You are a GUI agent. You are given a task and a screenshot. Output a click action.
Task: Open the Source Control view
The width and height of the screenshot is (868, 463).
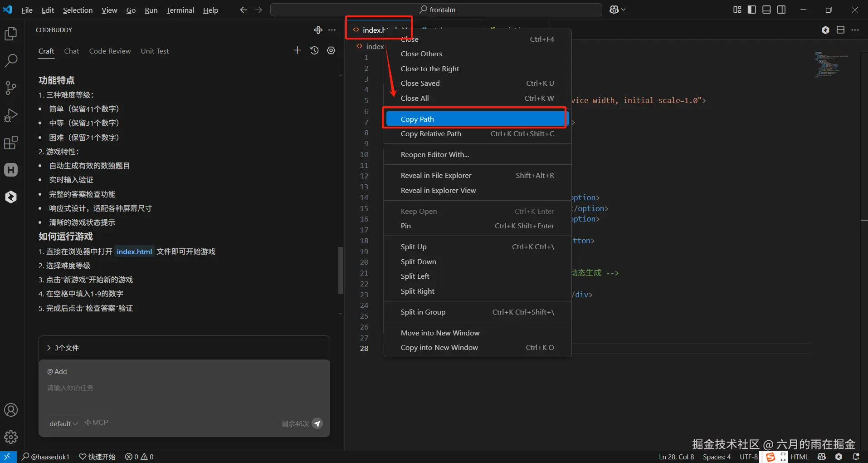(x=11, y=88)
